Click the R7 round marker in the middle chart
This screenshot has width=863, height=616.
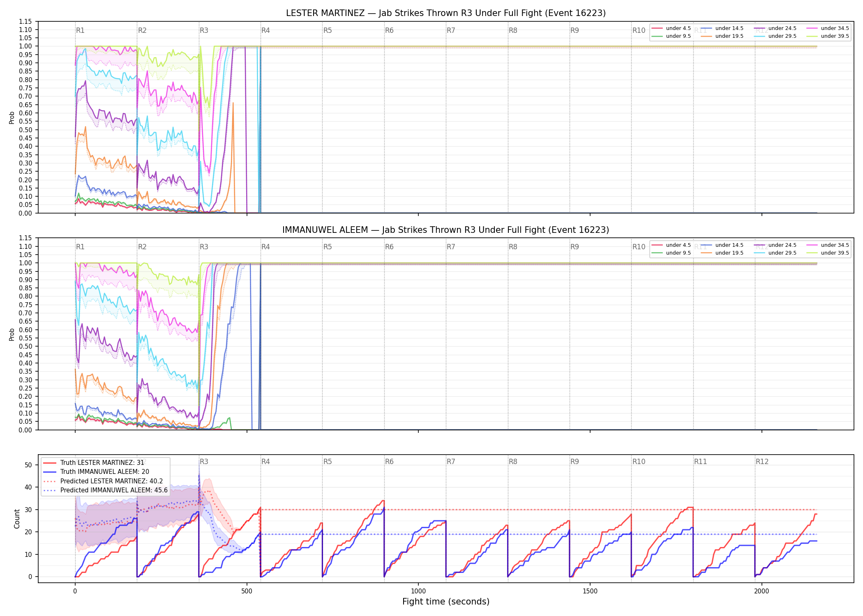pyautogui.click(x=451, y=247)
